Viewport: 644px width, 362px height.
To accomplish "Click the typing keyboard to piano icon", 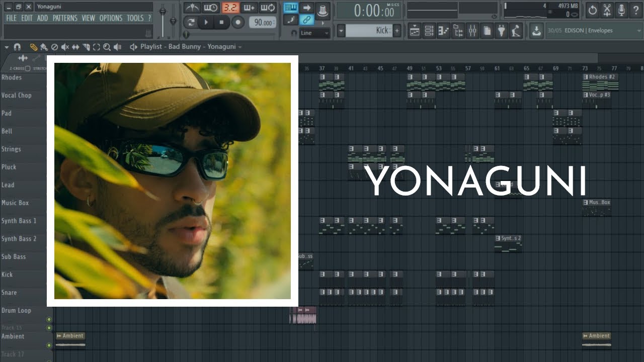I will 291,8.
